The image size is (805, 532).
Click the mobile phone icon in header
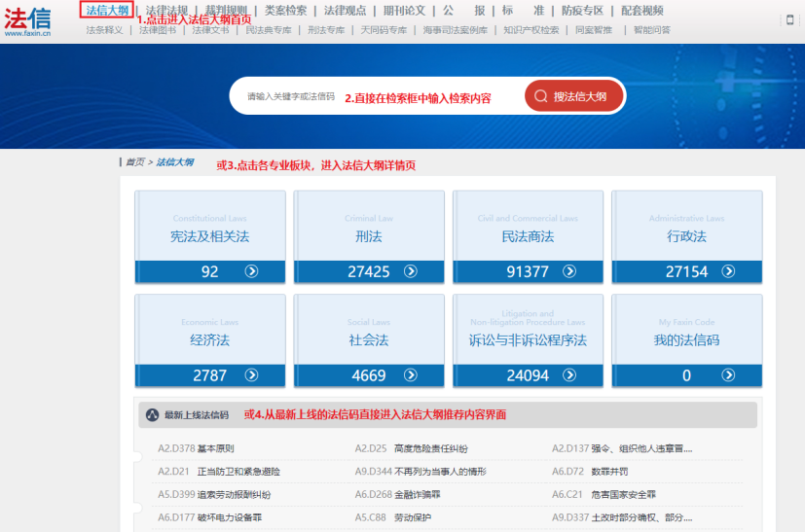click(x=790, y=20)
